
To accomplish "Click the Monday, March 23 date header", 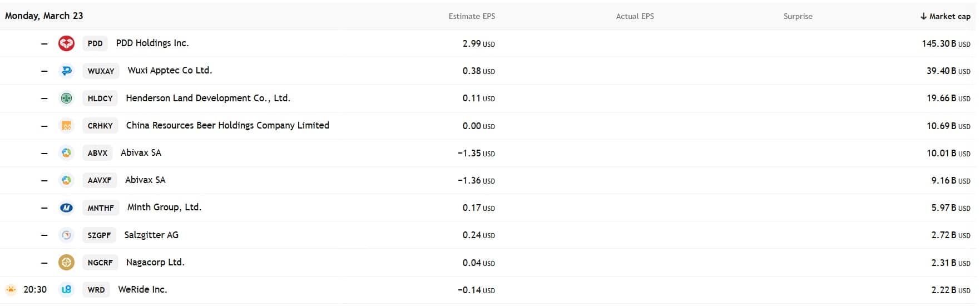I will tap(44, 16).
